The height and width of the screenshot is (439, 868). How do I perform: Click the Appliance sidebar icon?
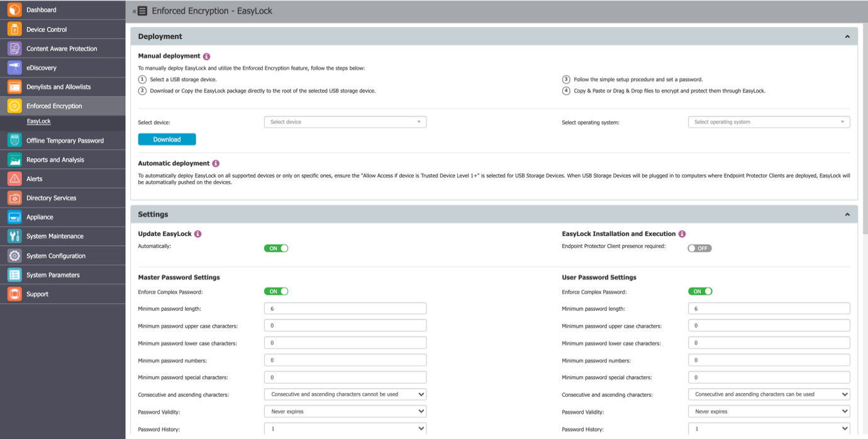coord(14,217)
